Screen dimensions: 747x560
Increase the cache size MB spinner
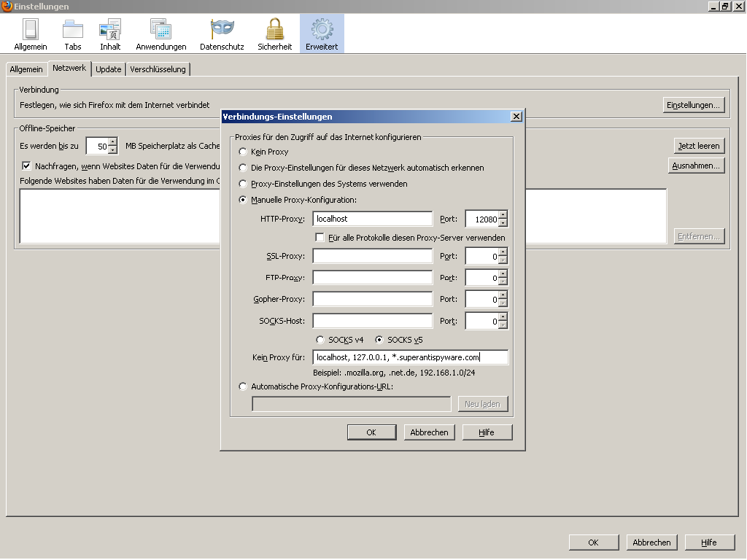pos(112,142)
